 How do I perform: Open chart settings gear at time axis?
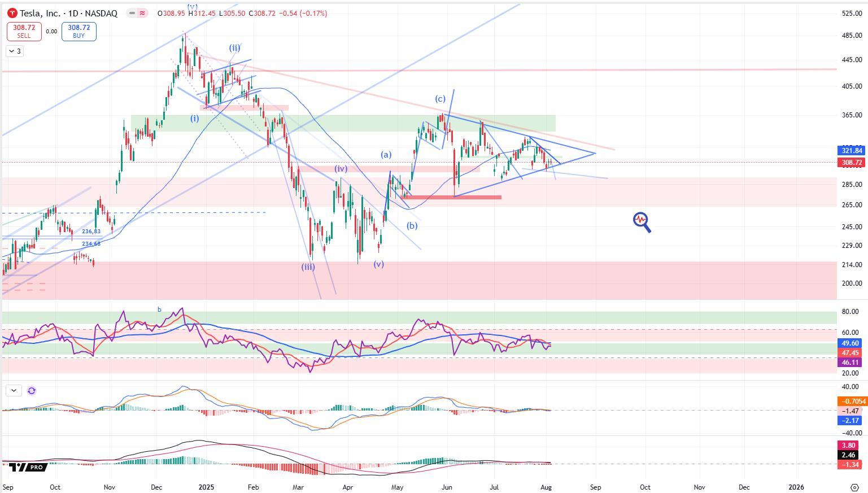pos(854,487)
